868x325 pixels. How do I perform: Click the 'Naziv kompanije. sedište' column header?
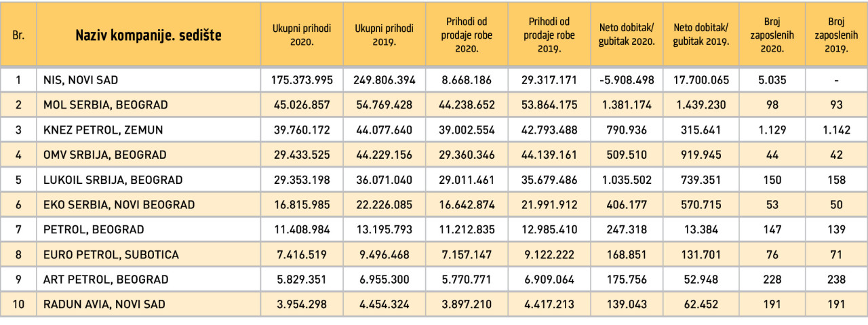pos(149,35)
